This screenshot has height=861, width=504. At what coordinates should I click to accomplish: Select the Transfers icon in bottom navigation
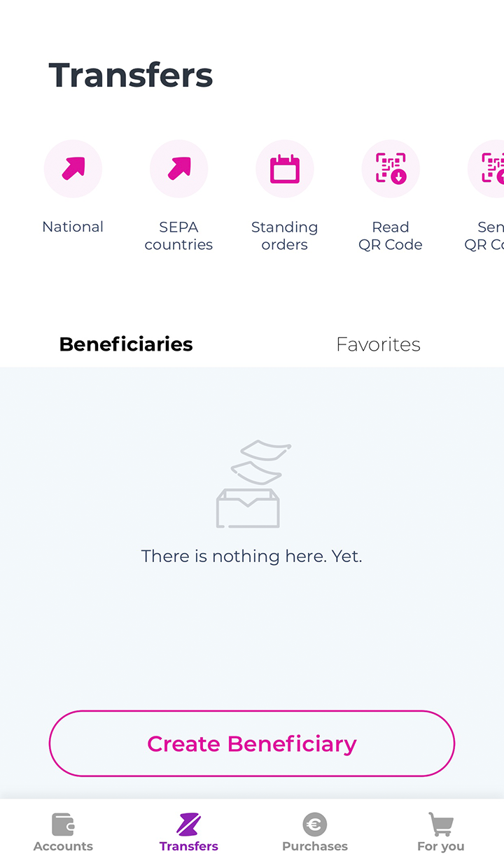tap(189, 825)
